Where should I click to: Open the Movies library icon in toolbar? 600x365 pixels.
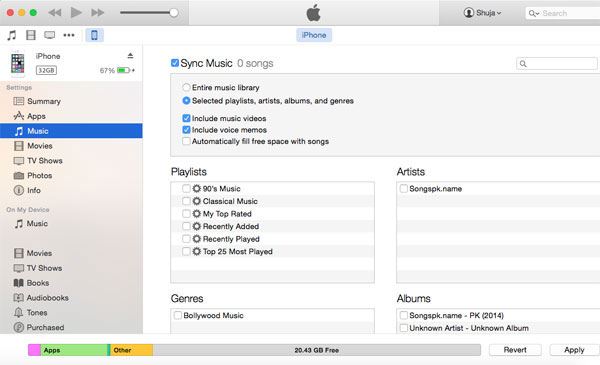[31, 35]
